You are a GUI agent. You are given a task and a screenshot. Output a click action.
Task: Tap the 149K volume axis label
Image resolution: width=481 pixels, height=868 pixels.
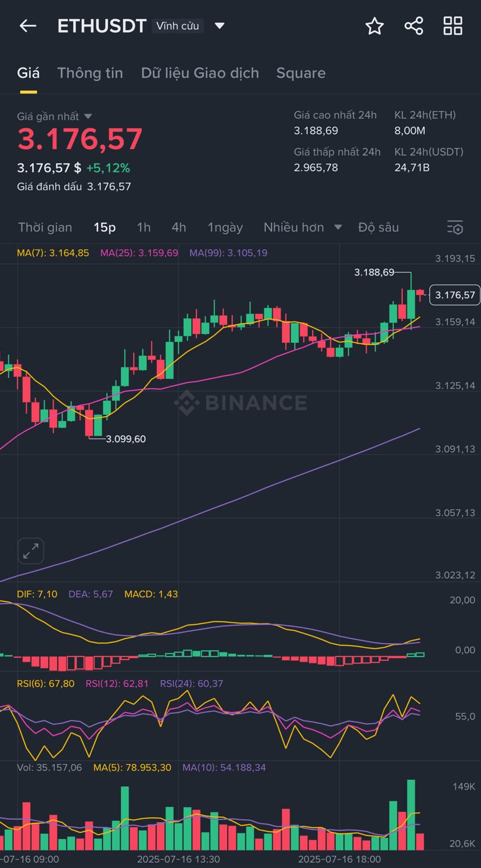point(464,786)
